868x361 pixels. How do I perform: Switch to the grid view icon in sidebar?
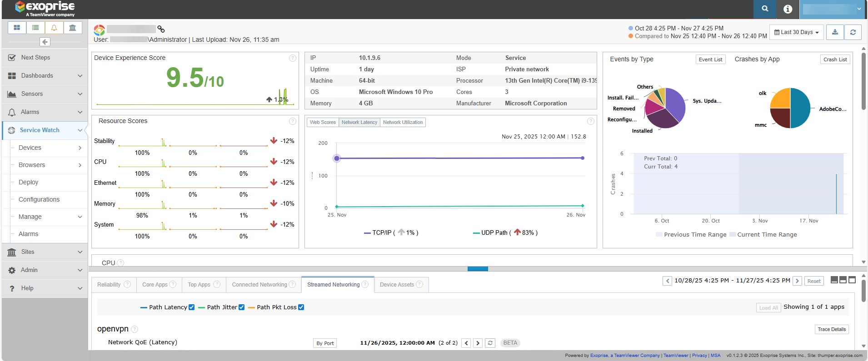tap(17, 28)
